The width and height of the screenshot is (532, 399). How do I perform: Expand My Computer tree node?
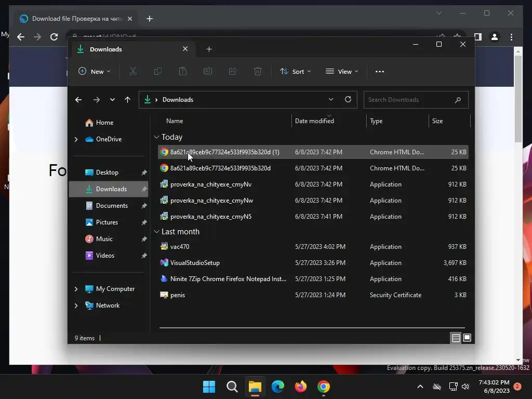[76, 289]
